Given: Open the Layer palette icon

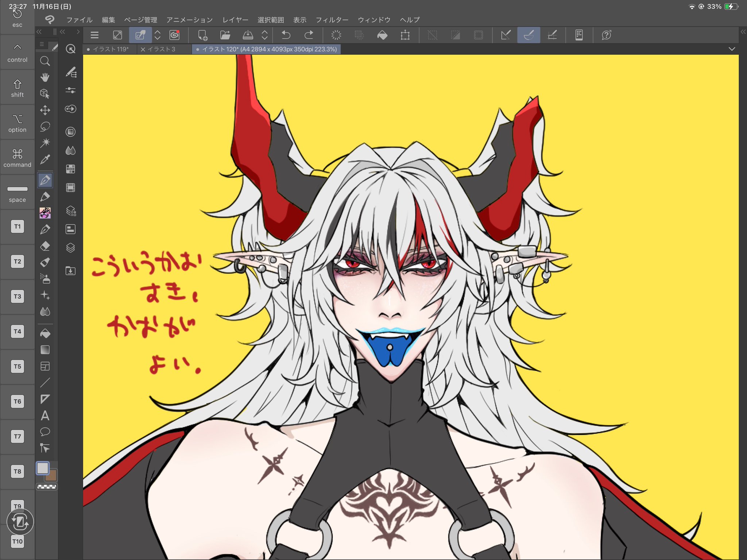Looking at the screenshot, I should 70,248.
